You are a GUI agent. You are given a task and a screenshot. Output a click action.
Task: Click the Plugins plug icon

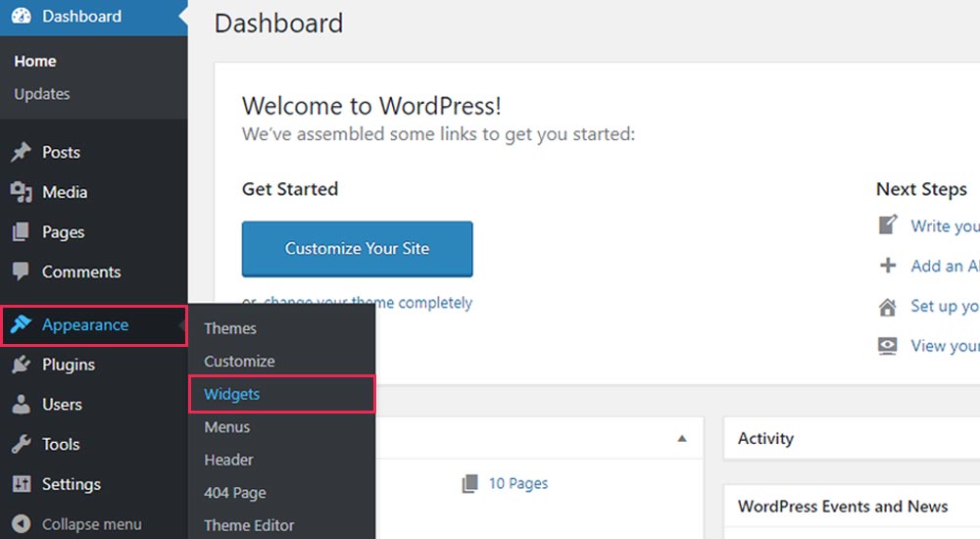(x=22, y=364)
